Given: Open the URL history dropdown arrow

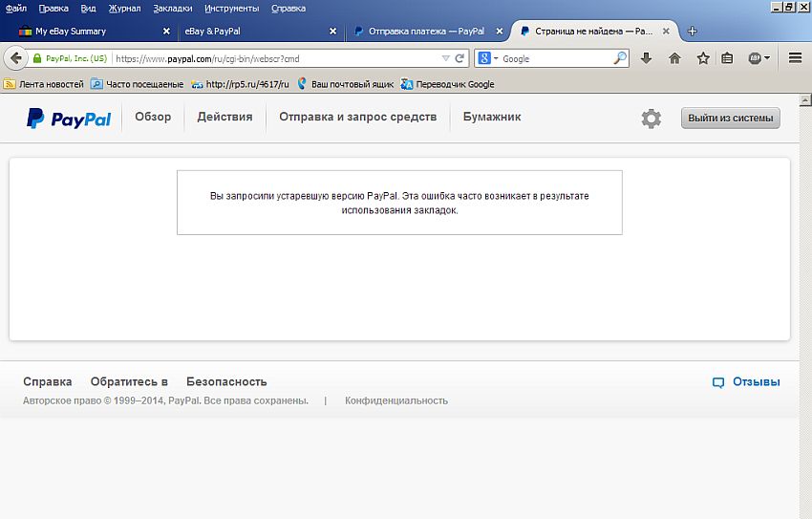Looking at the screenshot, I should pos(445,58).
